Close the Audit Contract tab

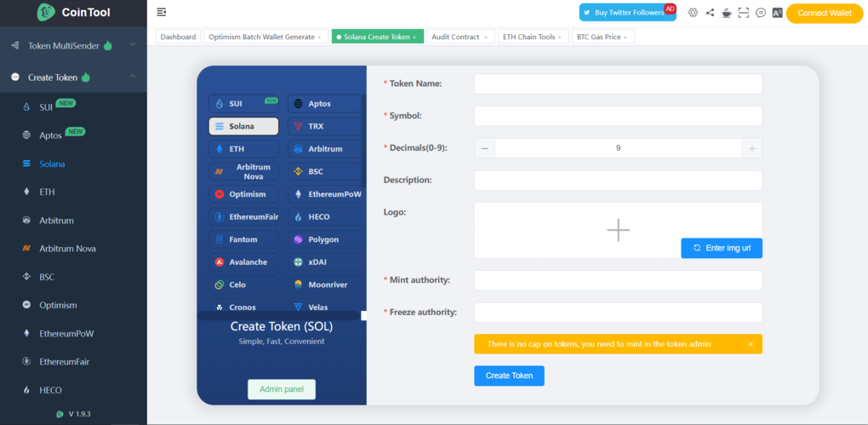[485, 37]
